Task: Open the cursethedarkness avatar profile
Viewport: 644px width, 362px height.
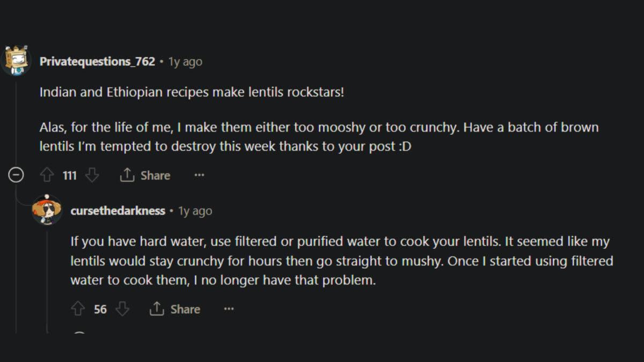Action: click(47, 210)
